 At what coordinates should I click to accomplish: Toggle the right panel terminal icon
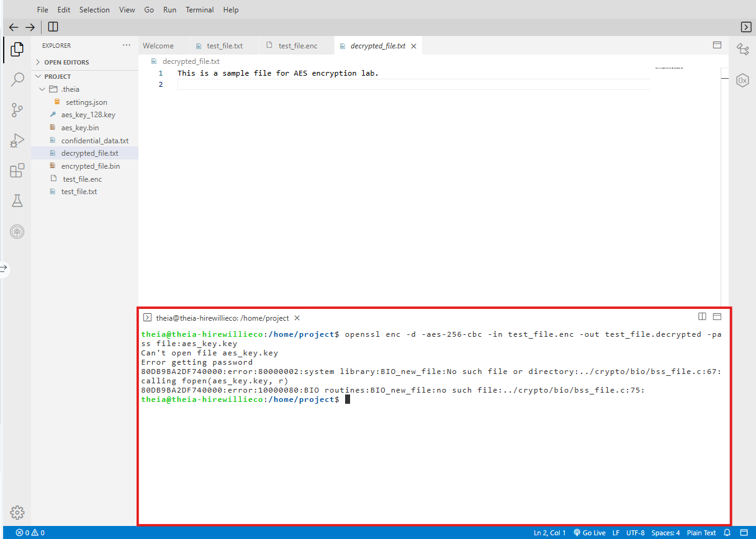click(746, 27)
